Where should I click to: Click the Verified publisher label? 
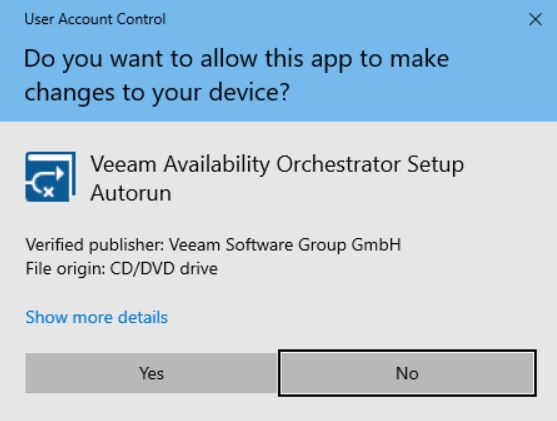pos(95,245)
